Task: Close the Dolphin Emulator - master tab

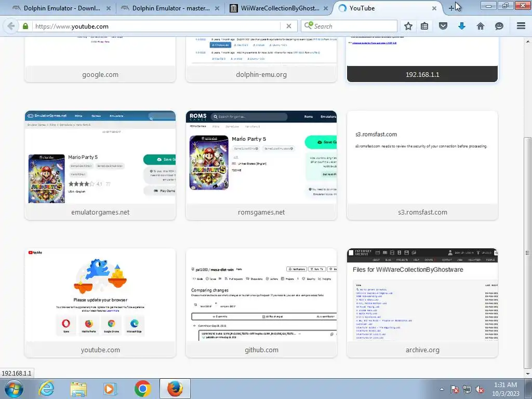Action: pos(217,8)
